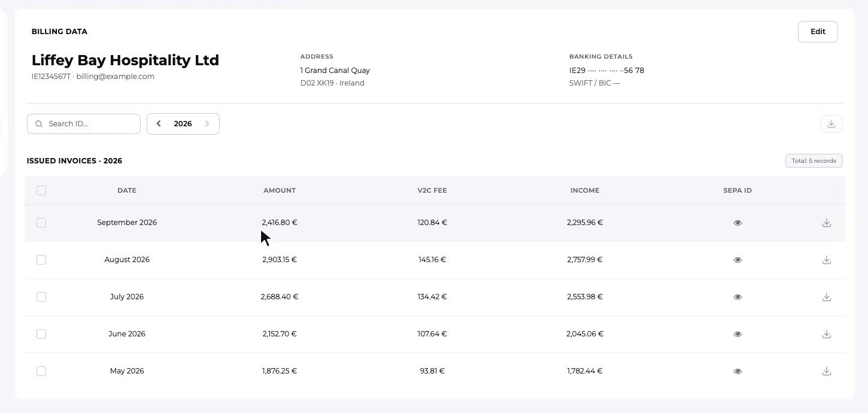
Task: Click the V2C FEE column header
Action: (x=432, y=190)
